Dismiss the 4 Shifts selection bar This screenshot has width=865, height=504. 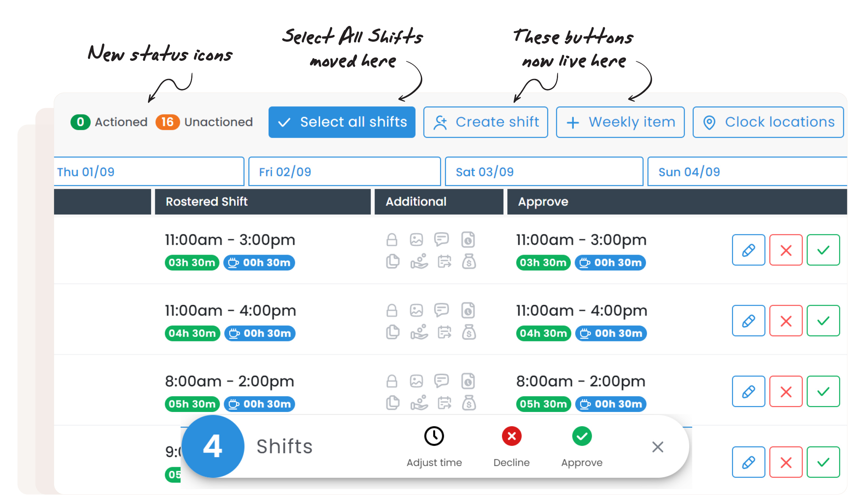658,447
